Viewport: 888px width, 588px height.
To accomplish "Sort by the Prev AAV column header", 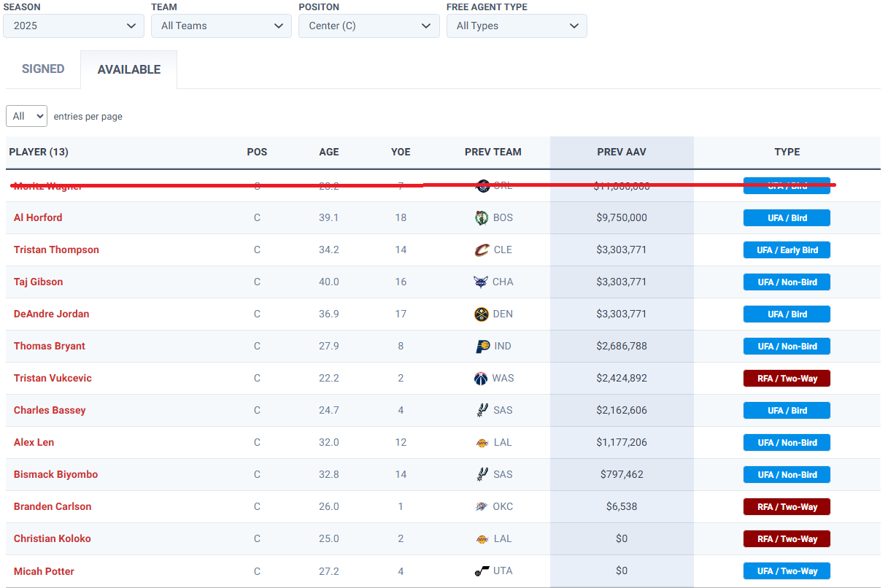I will 622,152.
